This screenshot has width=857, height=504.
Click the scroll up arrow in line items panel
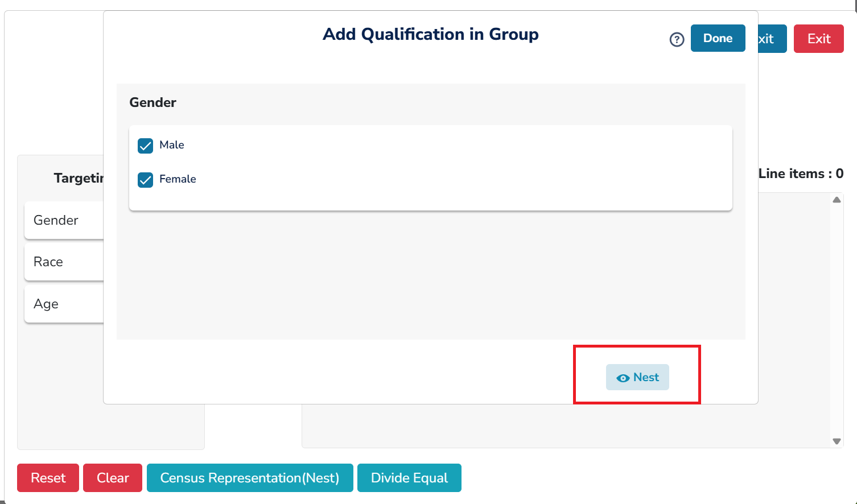pyautogui.click(x=837, y=200)
